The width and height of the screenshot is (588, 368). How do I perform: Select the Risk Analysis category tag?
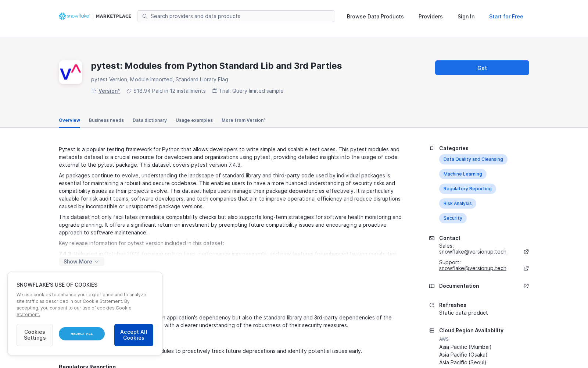click(458, 204)
